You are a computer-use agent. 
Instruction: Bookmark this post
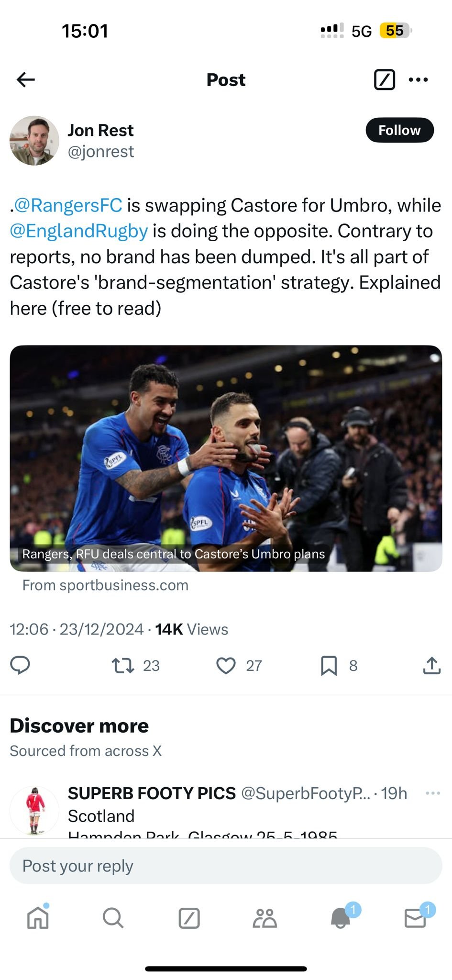pos(329,665)
